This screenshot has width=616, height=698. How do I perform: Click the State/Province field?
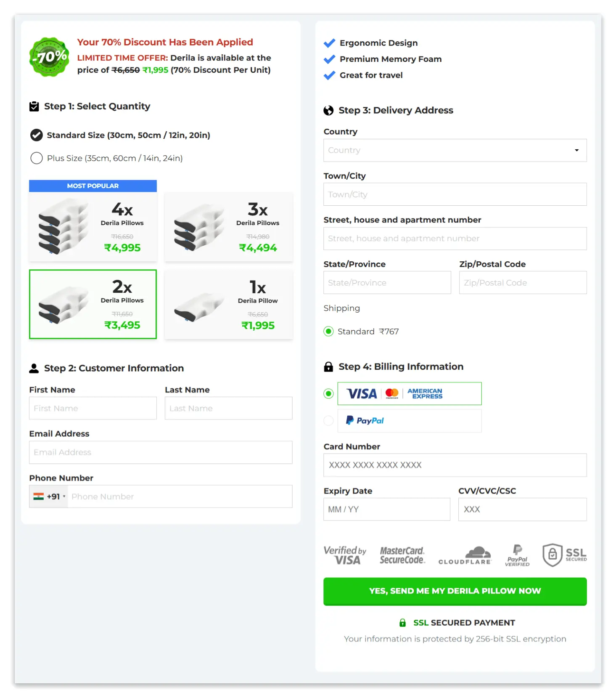tap(387, 283)
